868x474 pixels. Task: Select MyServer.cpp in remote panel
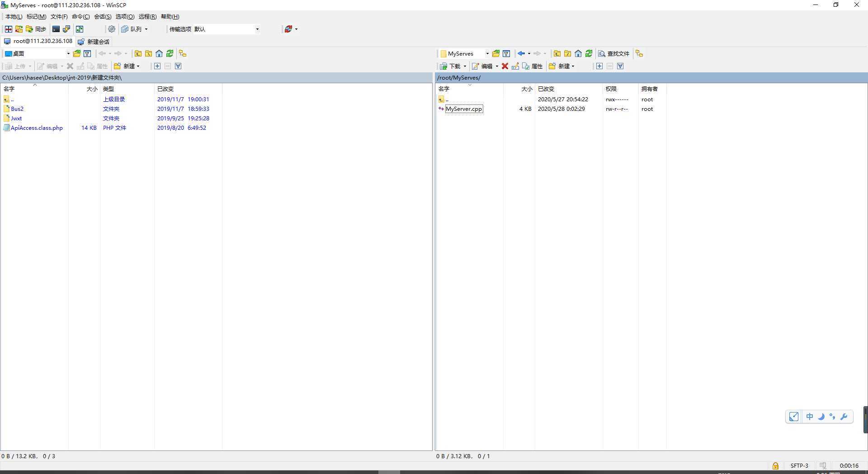tap(464, 109)
